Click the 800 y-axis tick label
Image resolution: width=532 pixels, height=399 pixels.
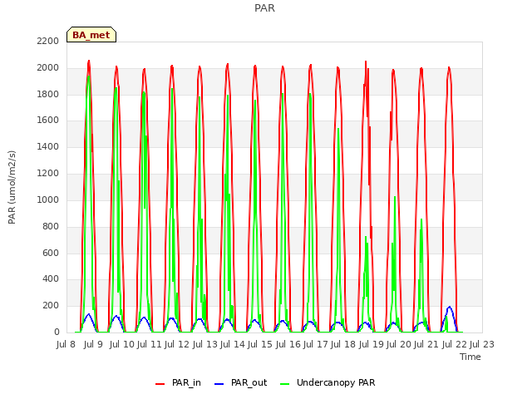coord(51,226)
